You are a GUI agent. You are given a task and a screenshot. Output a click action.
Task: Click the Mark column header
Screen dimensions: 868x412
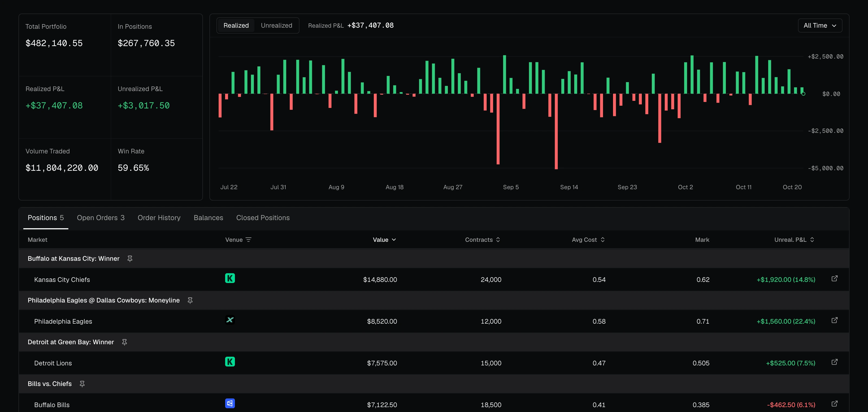(x=702, y=240)
